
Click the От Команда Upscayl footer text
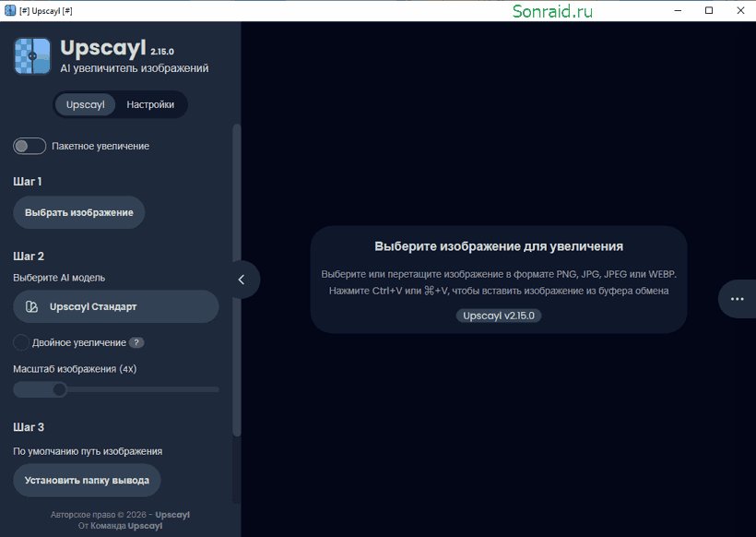click(x=120, y=526)
